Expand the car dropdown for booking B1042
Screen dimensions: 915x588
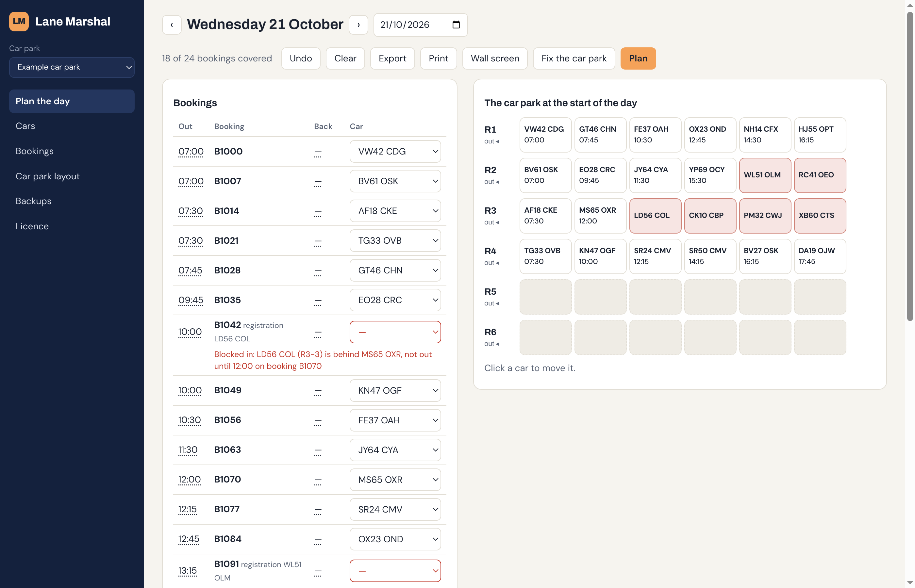coord(395,332)
